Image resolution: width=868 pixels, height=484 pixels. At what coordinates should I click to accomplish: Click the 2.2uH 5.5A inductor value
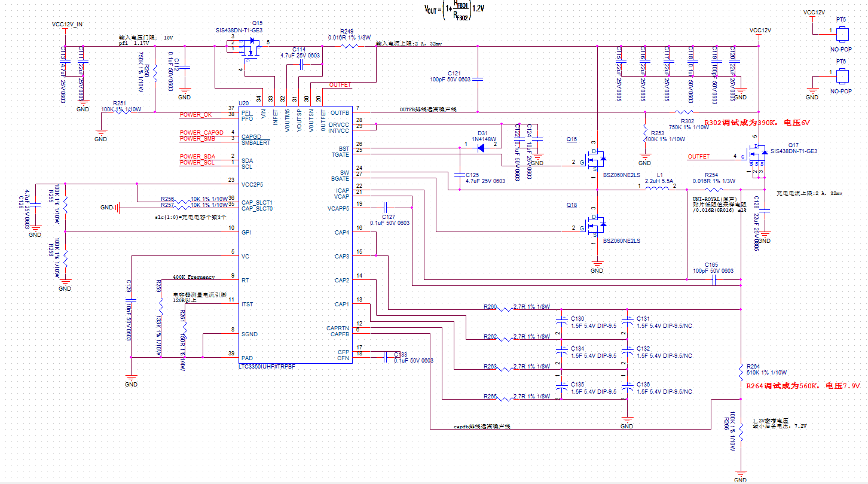659,180
